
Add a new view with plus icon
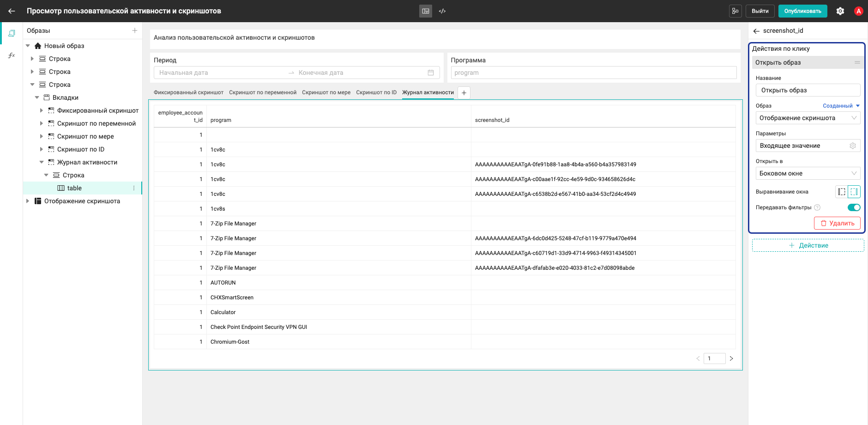(135, 30)
